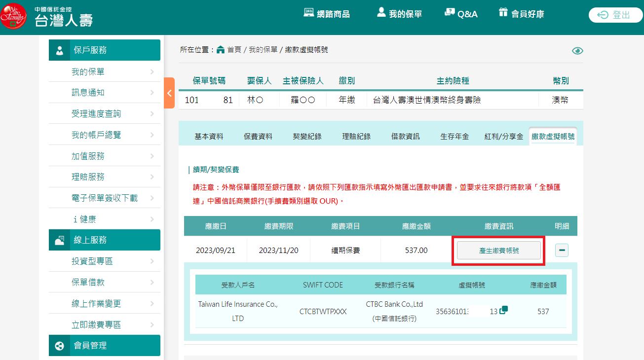Viewport: 644px width, 360px height.
Task: Click the policy product name 台灣人壽澳世情澳幣終身壽險
Action: (x=427, y=100)
